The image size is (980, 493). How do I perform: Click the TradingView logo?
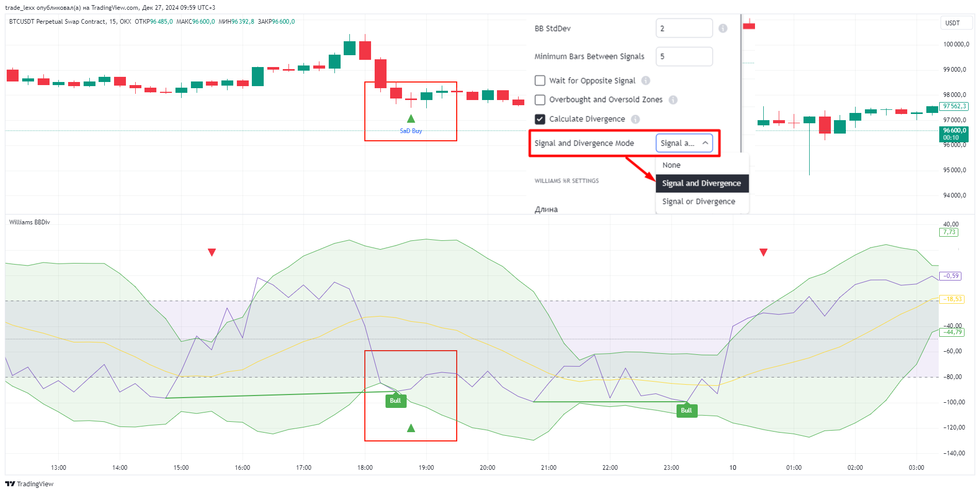tap(29, 484)
